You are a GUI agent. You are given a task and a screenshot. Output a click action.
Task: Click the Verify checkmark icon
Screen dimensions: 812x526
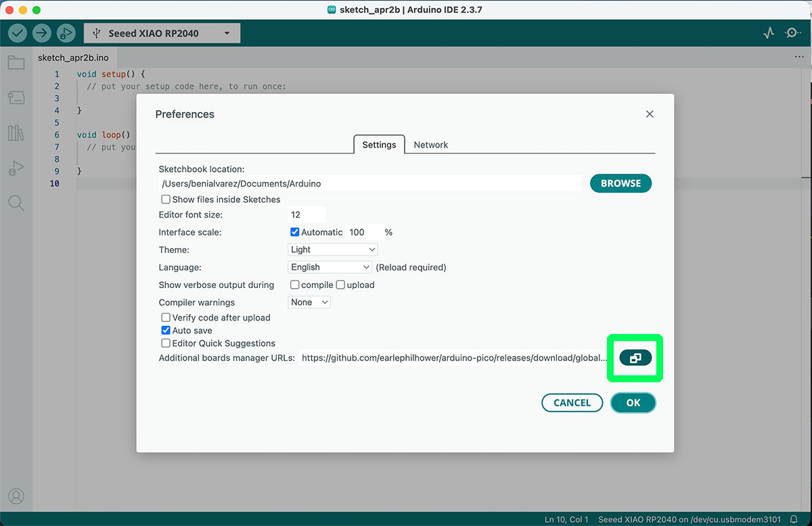coord(18,33)
